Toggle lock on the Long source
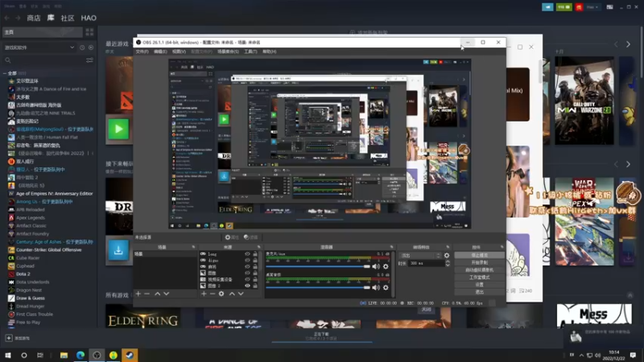 coord(255,254)
